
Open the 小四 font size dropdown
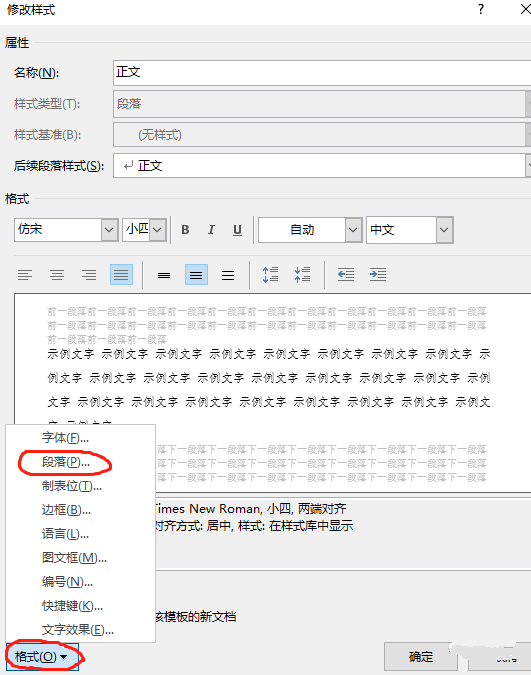[158, 230]
